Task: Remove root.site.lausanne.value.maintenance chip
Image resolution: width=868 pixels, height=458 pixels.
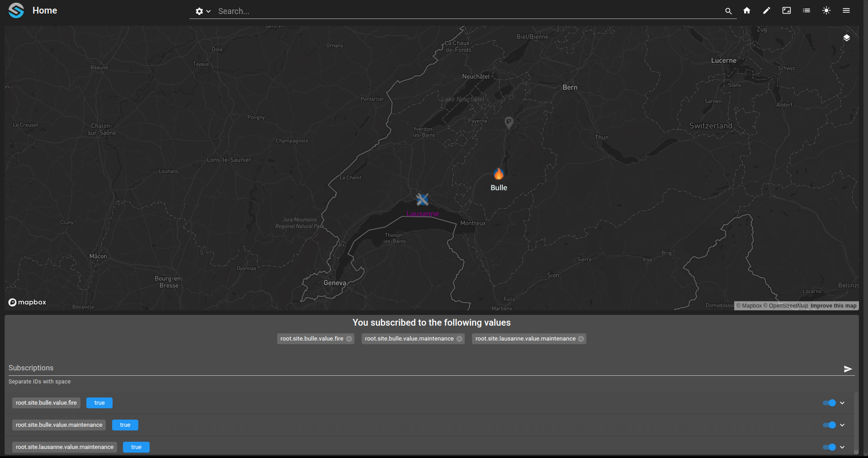Action: click(x=581, y=339)
